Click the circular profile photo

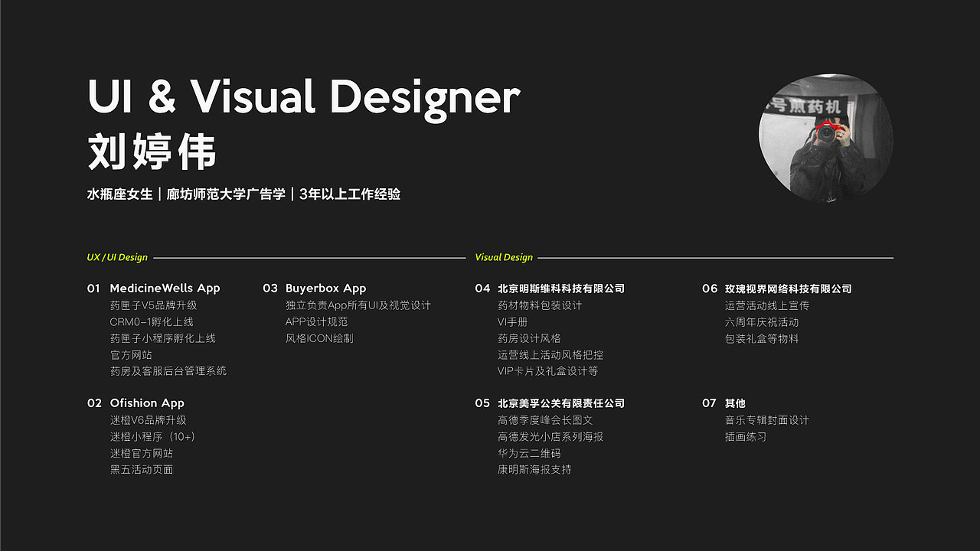pos(826,138)
